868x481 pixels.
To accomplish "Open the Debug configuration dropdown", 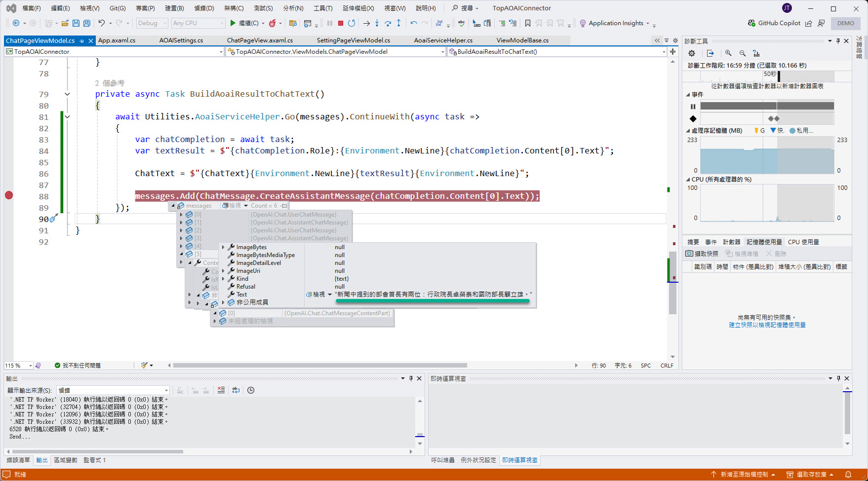I will coord(152,23).
